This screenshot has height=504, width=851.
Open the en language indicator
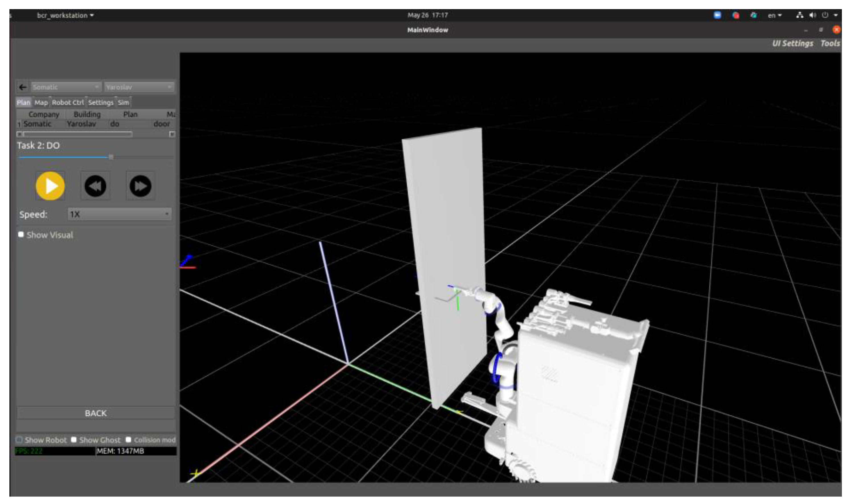[x=774, y=15]
